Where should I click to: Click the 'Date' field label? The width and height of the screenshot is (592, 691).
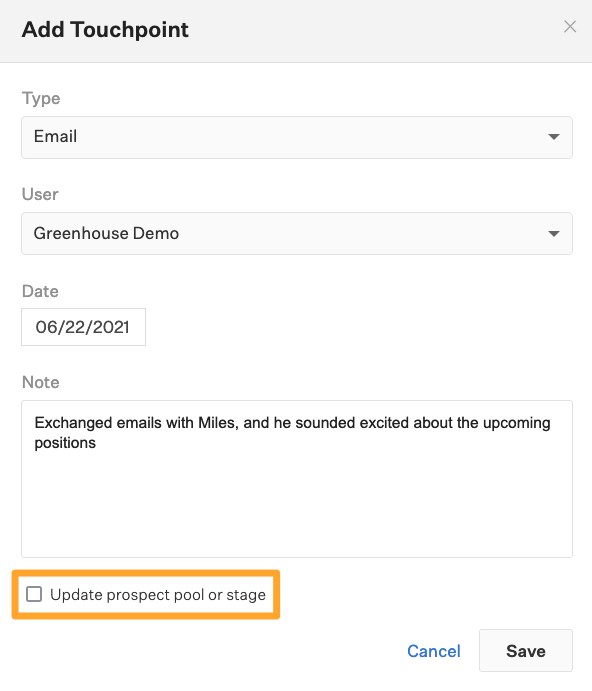(x=40, y=291)
